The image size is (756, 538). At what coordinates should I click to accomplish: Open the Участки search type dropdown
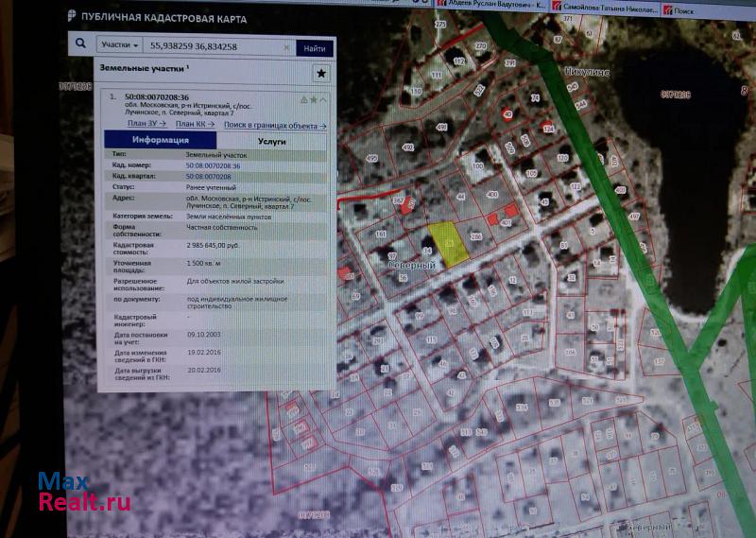point(119,45)
